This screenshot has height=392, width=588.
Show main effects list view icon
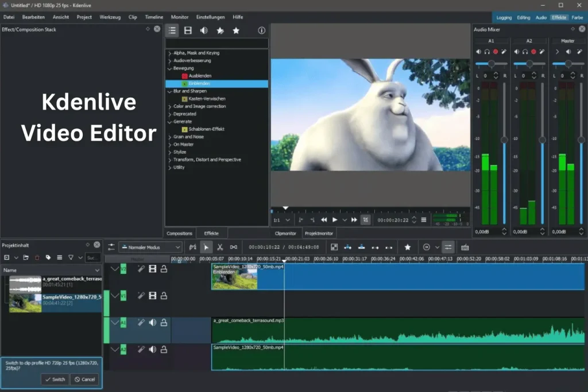pos(172,31)
